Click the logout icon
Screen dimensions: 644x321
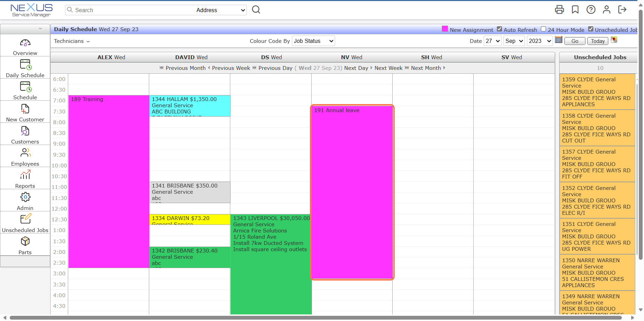pyautogui.click(x=622, y=10)
